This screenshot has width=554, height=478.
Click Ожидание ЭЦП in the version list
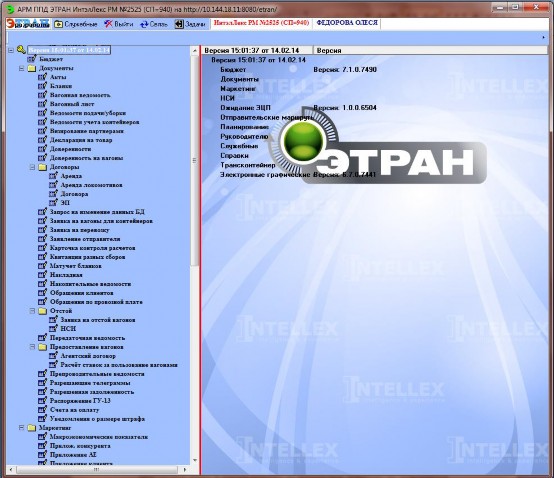point(245,108)
